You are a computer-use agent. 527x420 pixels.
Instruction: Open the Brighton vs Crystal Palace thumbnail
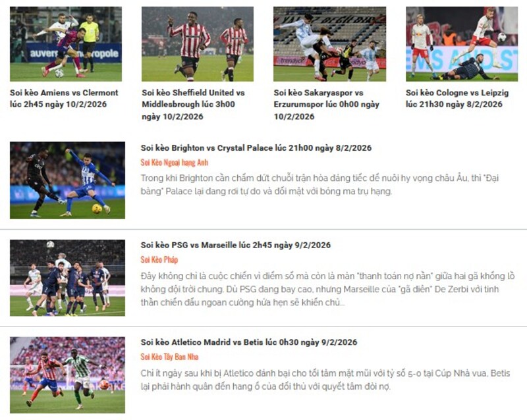pos(68,180)
